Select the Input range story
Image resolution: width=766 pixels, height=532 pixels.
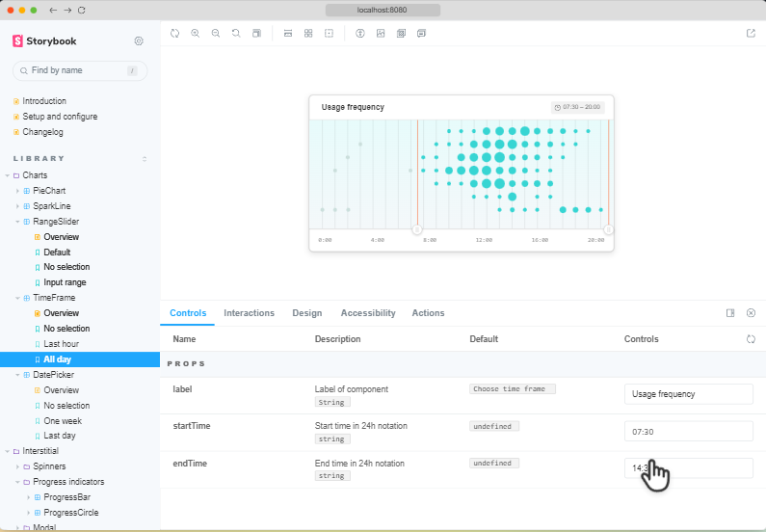pyautogui.click(x=65, y=282)
